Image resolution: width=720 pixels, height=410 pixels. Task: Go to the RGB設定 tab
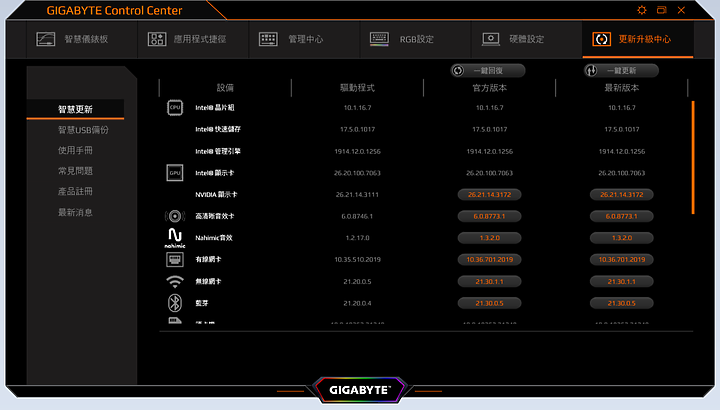(x=416, y=39)
